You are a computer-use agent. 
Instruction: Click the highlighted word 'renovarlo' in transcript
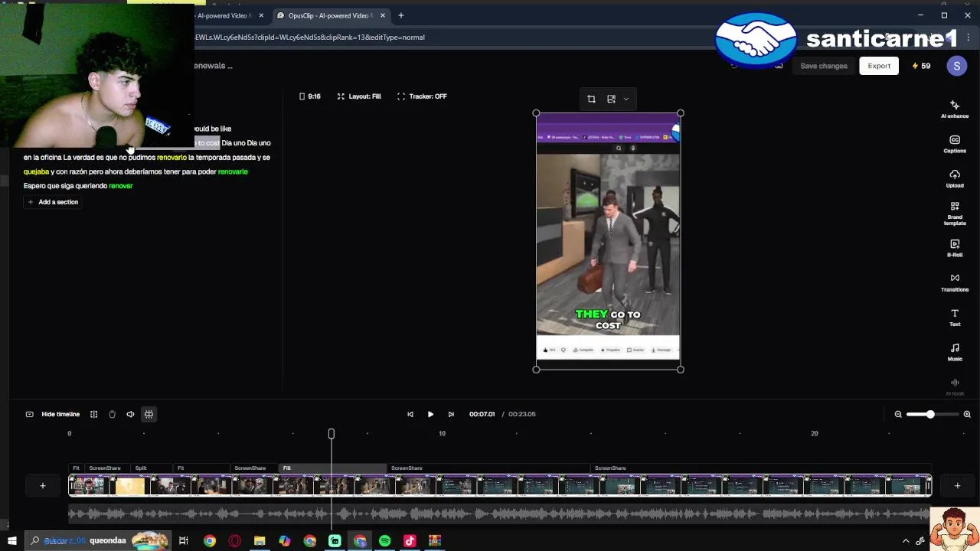coord(171,158)
